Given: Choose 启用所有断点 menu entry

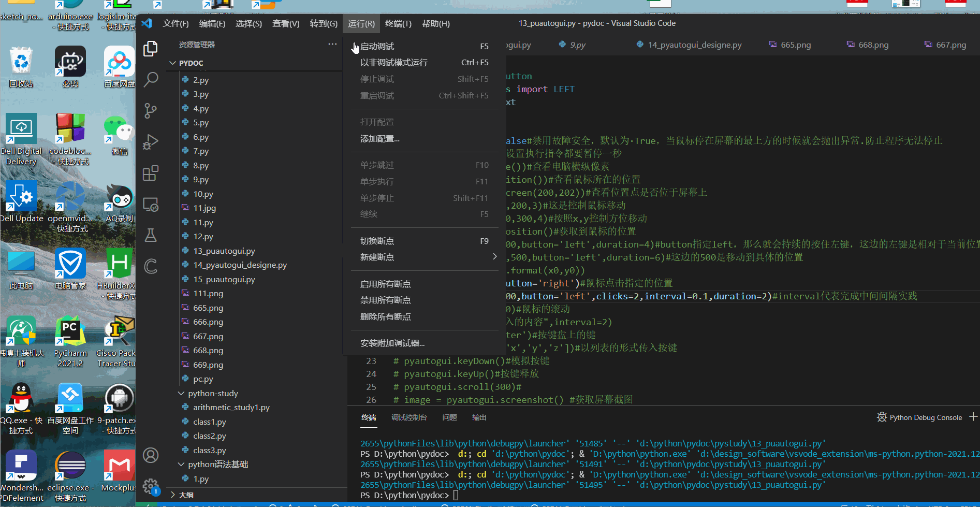Looking at the screenshot, I should tap(425, 284).
